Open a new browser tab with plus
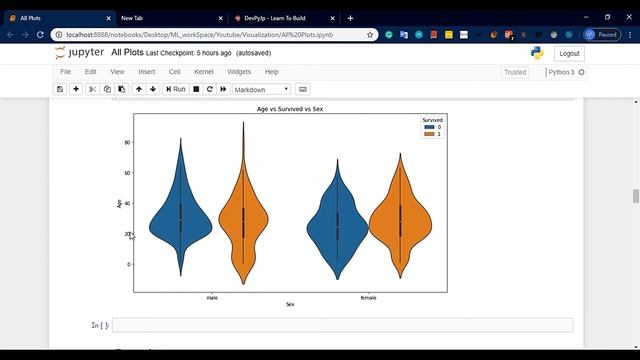Image resolution: width=640 pixels, height=360 pixels. [x=350, y=18]
